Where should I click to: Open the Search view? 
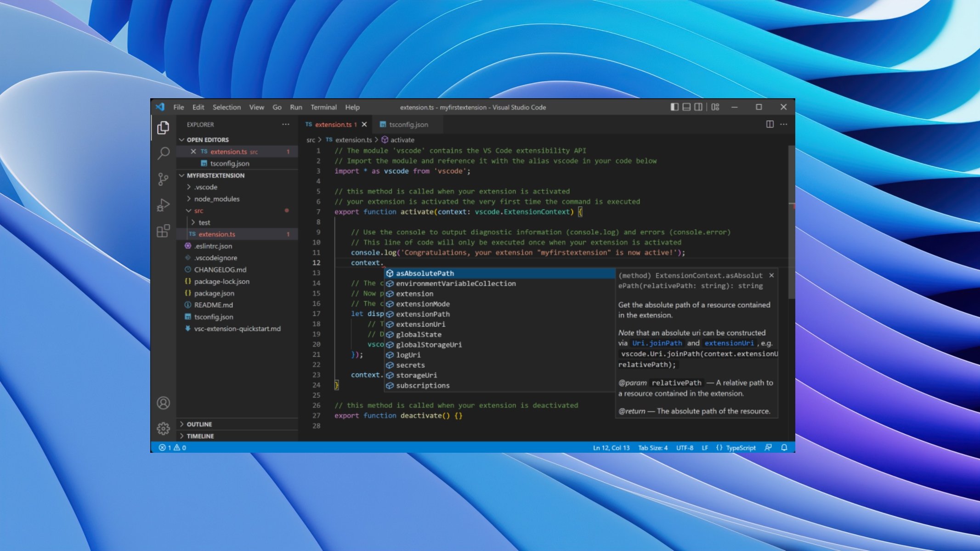point(163,153)
